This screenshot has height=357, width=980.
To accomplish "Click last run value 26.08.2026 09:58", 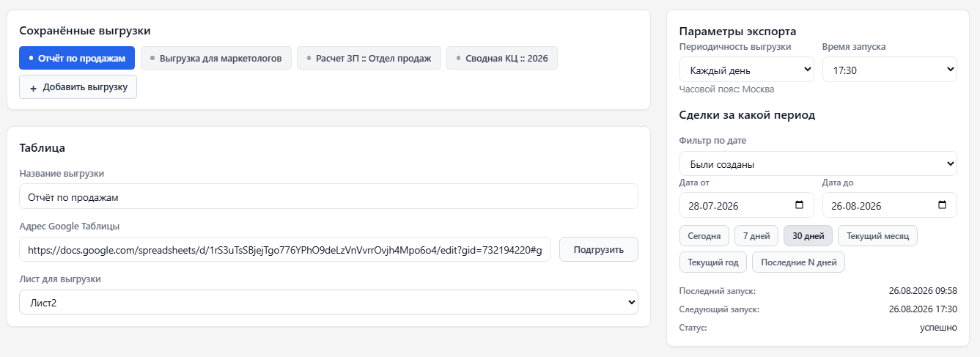I will click(923, 291).
